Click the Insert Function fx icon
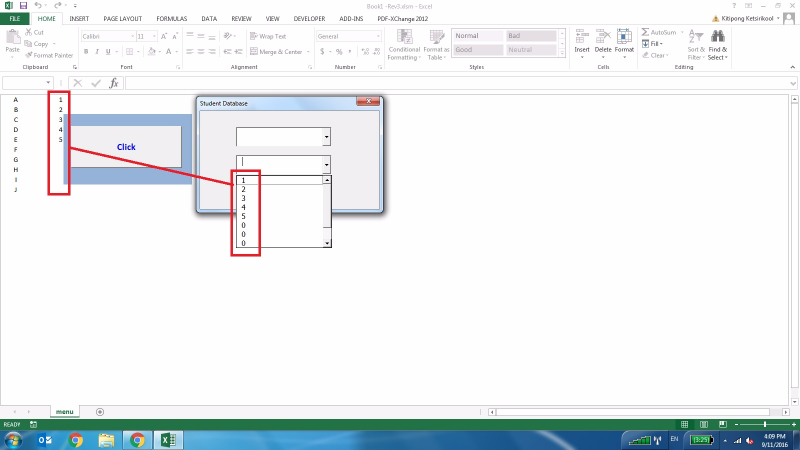This screenshot has height=450, width=800. [x=114, y=83]
